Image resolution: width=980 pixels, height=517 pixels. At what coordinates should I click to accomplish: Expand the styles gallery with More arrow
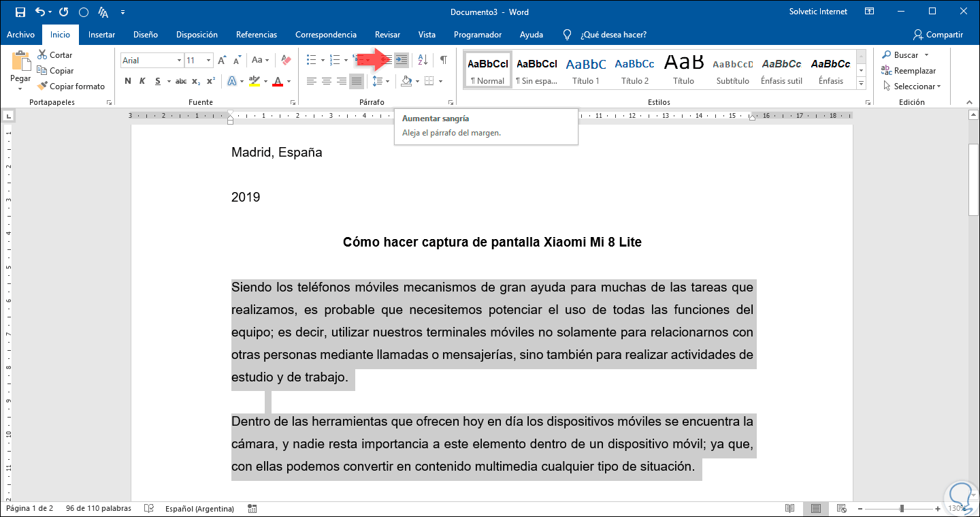click(861, 83)
